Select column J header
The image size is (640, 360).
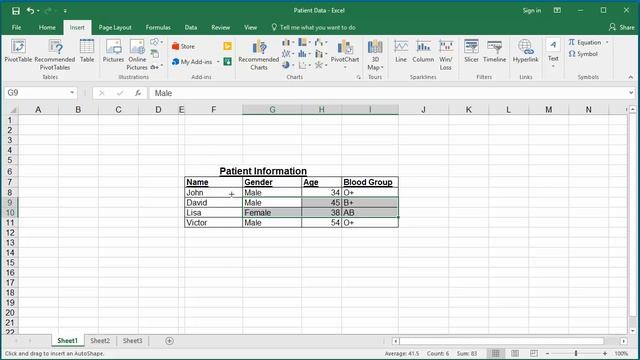(424, 109)
